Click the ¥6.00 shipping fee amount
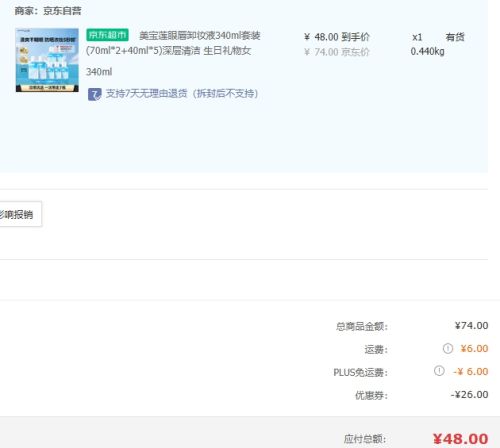This screenshot has width=500, height=448. click(x=474, y=348)
